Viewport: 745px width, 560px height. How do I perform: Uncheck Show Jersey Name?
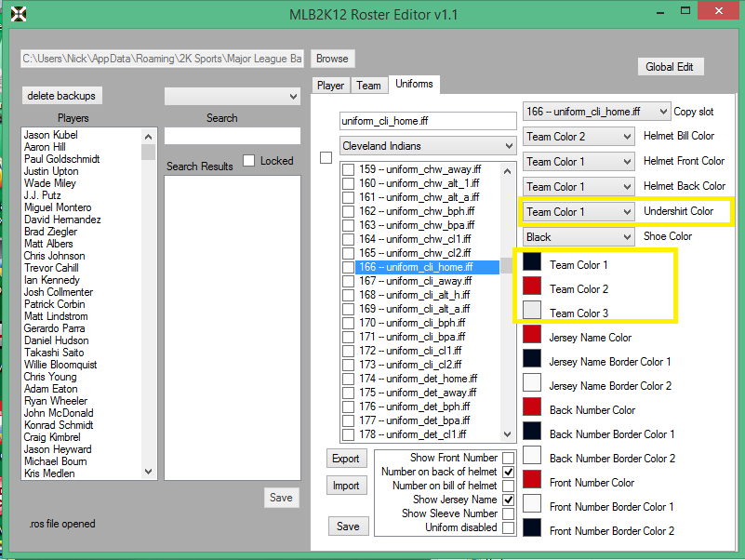tap(509, 500)
